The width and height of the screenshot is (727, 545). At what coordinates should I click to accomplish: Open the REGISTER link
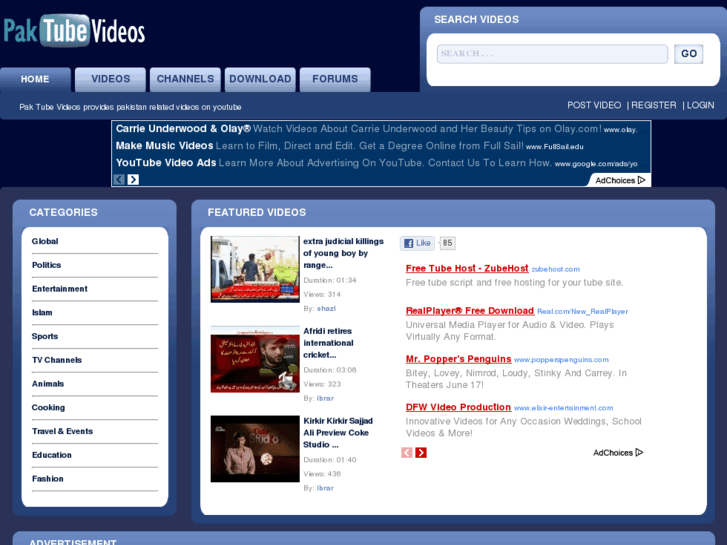[x=654, y=105]
